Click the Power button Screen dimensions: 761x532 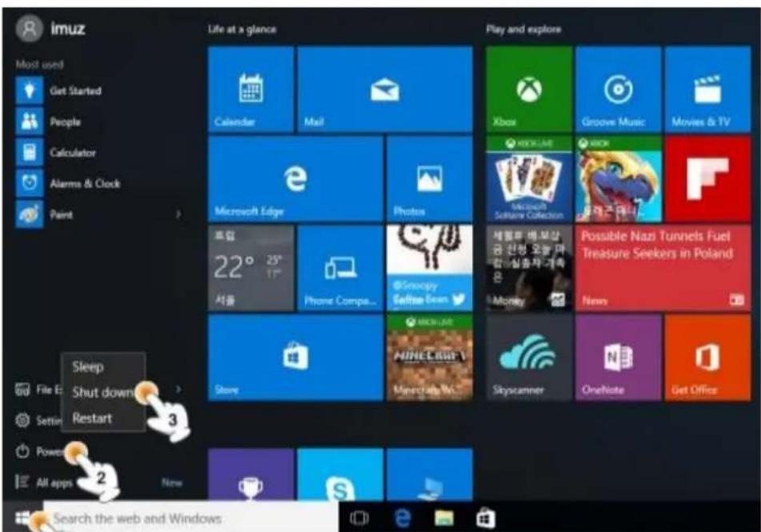(42, 451)
